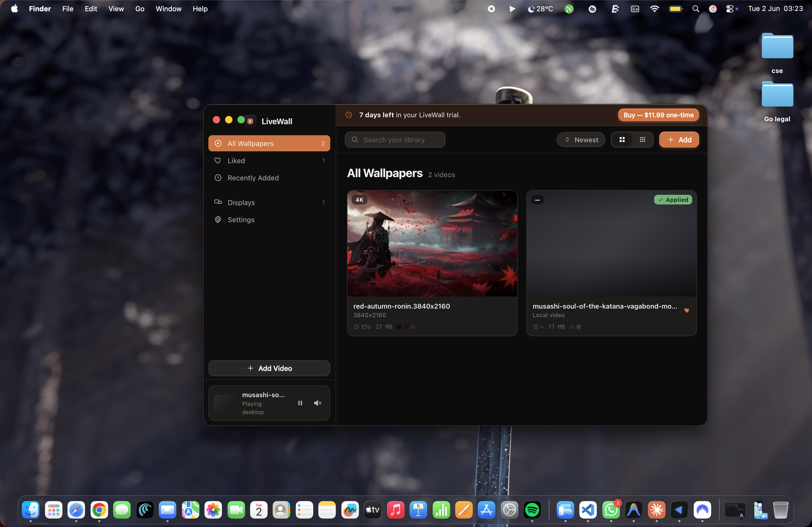Show Recently Added wallpapers

coord(269,178)
